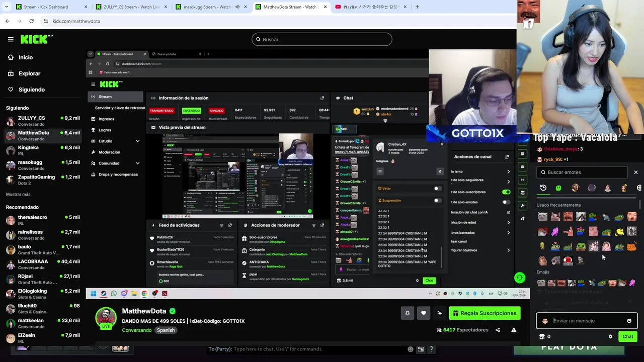Expand the configurar objetivos chevron

tap(508, 250)
